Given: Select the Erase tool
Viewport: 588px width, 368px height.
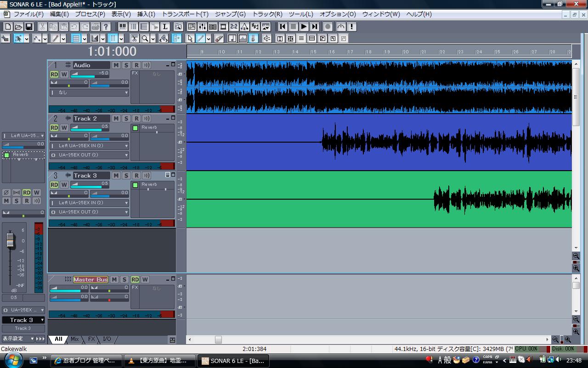Looking at the screenshot, I should point(219,39).
